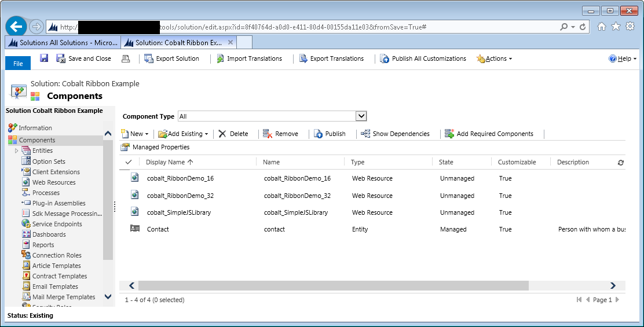Click the horizontal scrollbar of the grid
644x327 pixels.
point(333,285)
